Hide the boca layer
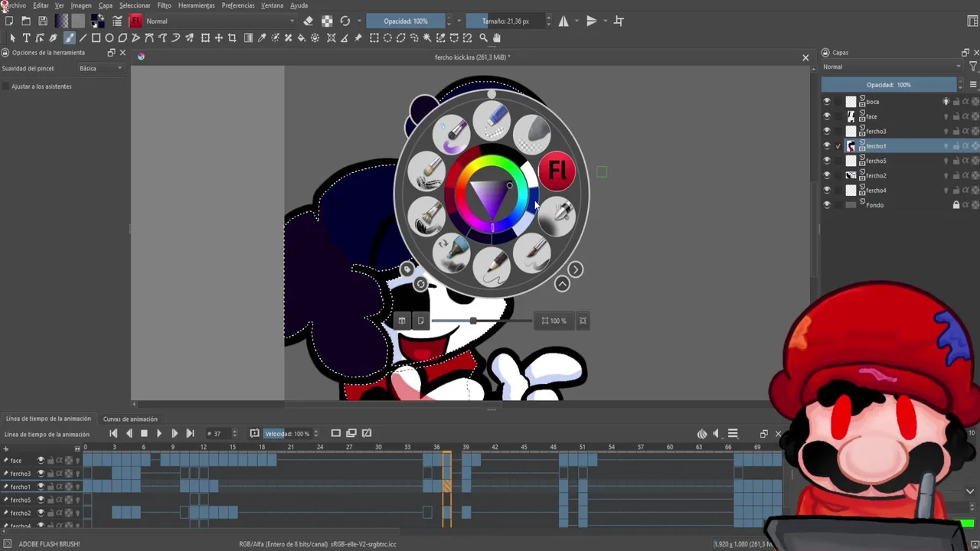980x551 pixels. tap(826, 101)
